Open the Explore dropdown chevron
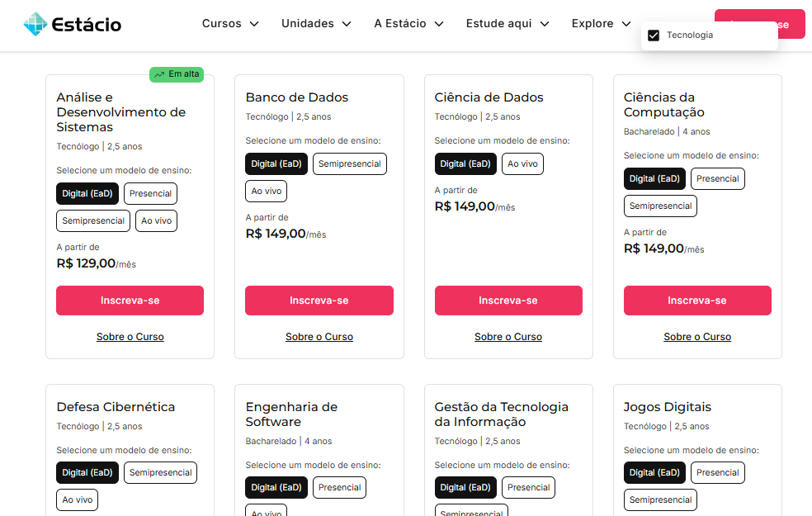The width and height of the screenshot is (812, 516). (626, 24)
